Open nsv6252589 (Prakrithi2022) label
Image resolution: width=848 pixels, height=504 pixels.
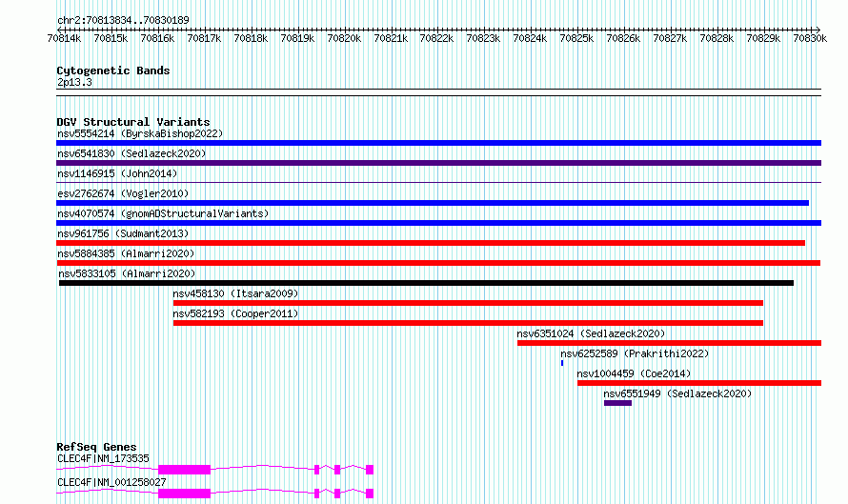click(635, 353)
